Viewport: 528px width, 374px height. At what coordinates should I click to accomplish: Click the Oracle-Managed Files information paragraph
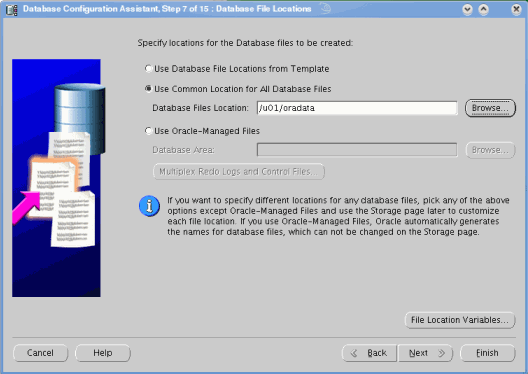(x=338, y=216)
